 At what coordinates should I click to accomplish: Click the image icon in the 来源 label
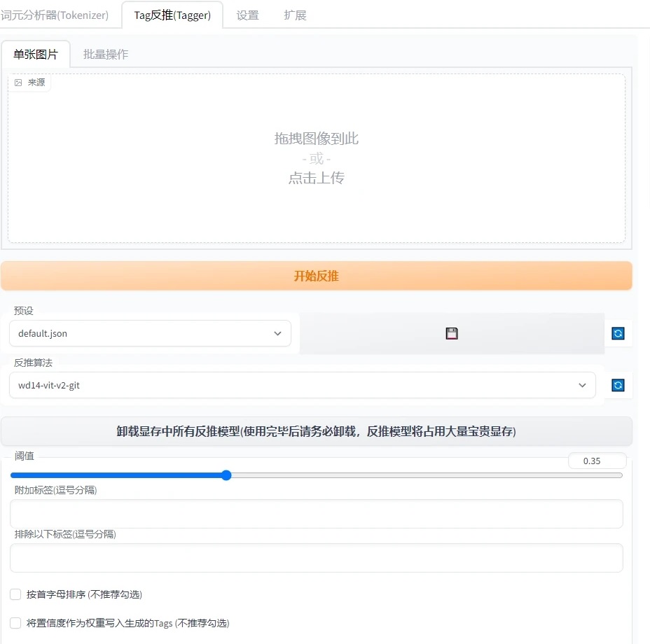pos(18,83)
